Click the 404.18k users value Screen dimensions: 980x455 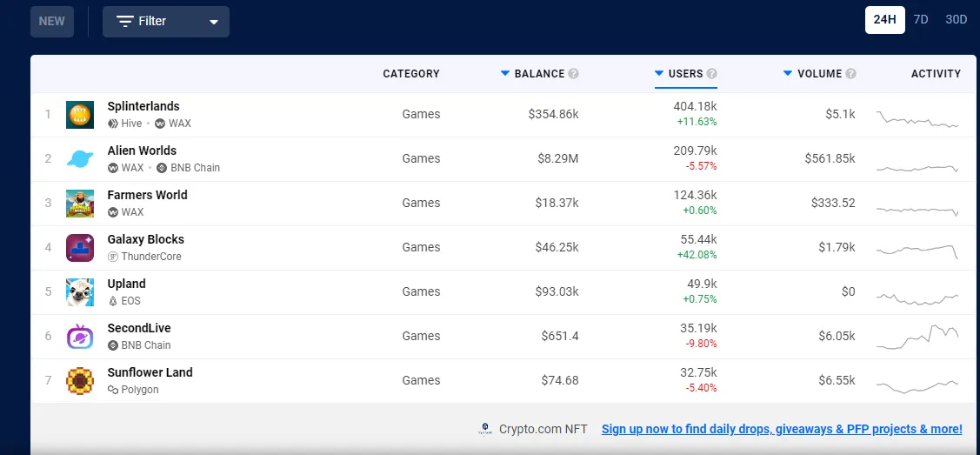(x=695, y=106)
